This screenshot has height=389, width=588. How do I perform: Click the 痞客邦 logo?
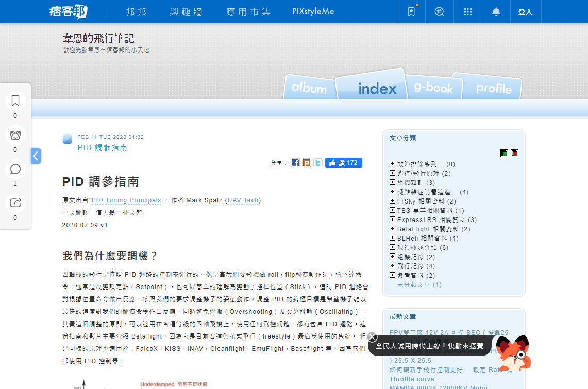point(68,12)
